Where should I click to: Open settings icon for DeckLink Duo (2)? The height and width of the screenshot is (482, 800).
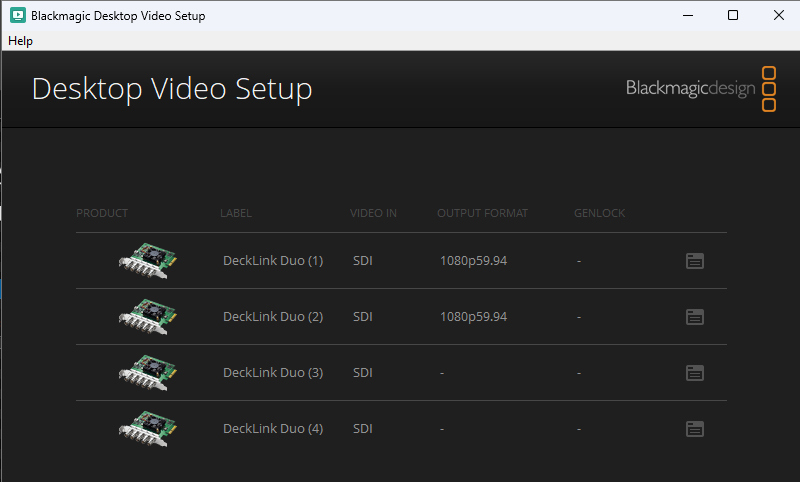(x=694, y=317)
